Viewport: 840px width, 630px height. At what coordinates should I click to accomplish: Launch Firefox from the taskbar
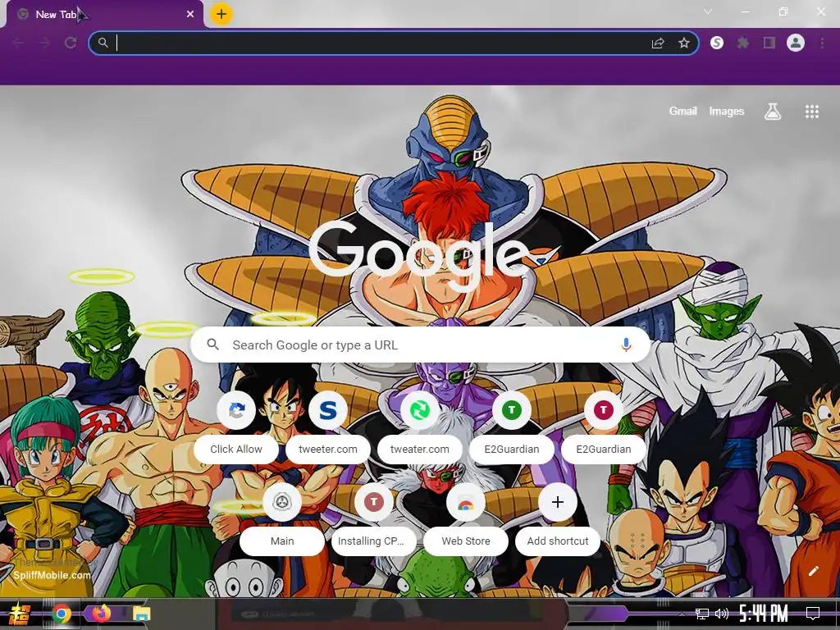point(101,614)
